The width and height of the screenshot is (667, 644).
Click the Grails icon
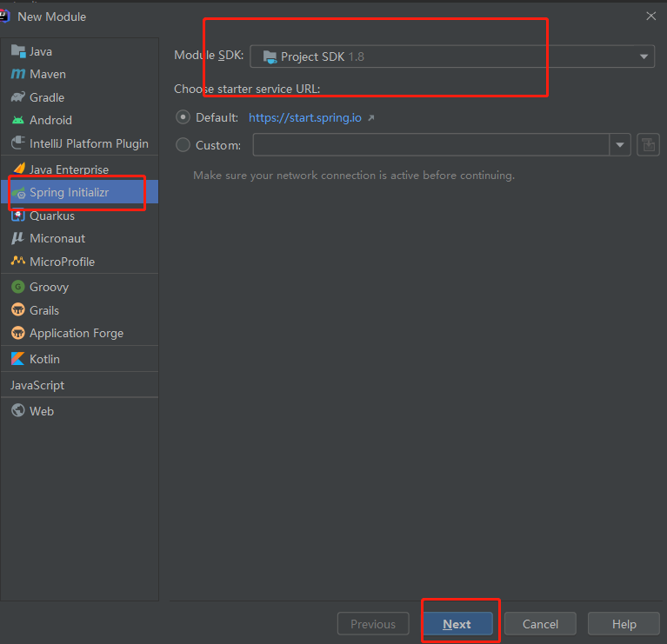(18, 310)
